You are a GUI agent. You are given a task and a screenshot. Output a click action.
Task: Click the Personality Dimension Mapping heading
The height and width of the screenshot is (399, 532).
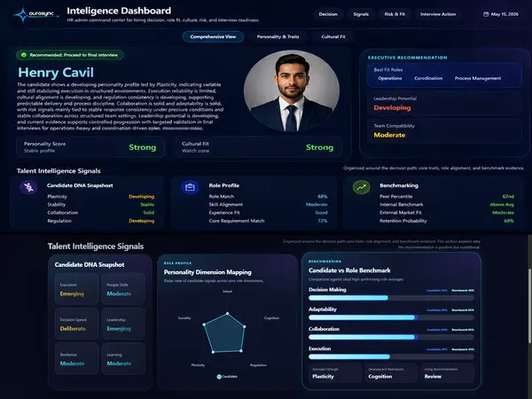207,272
